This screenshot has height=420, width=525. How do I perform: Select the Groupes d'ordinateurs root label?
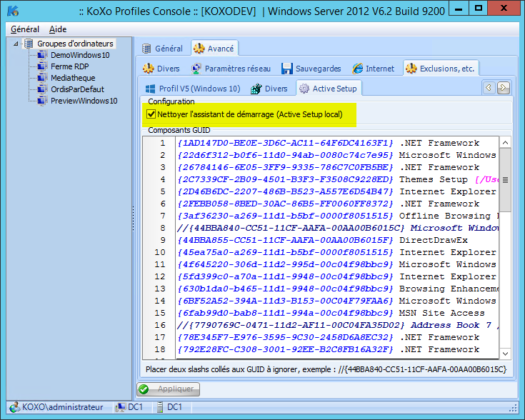tap(75, 44)
